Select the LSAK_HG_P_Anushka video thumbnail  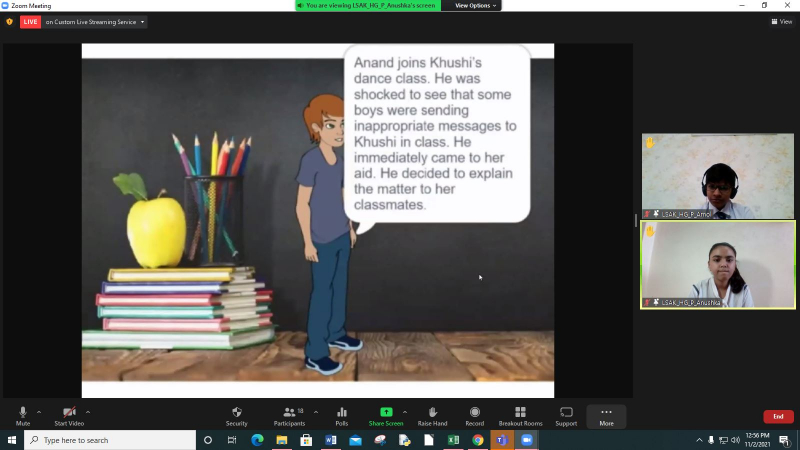pos(717,264)
